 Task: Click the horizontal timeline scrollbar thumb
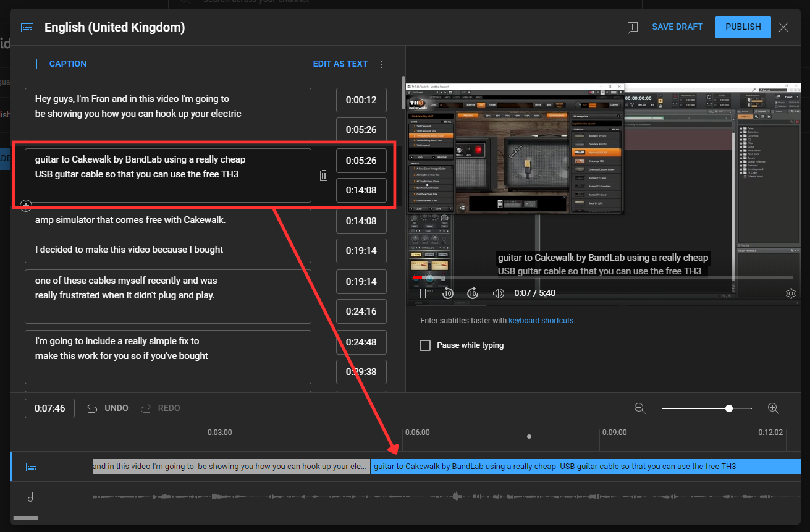click(26, 518)
